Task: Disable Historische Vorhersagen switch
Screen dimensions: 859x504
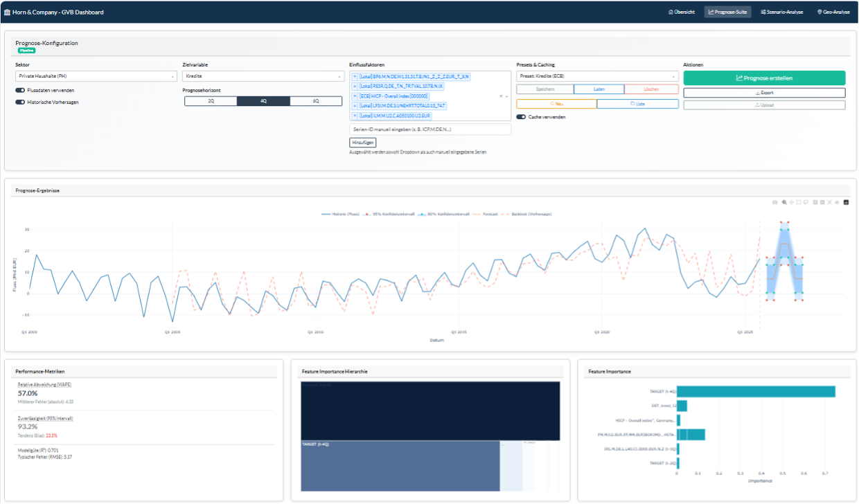Action: coord(20,102)
